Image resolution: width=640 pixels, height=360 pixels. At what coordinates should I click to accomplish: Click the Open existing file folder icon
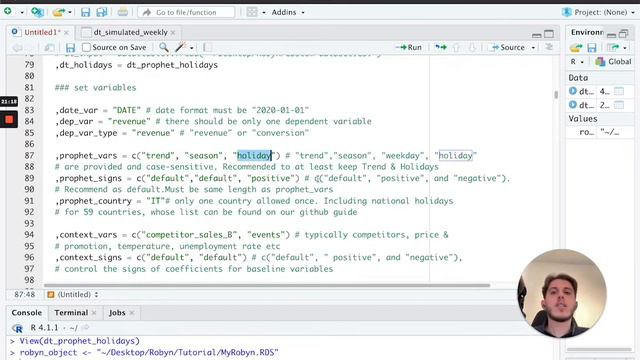coord(58,12)
